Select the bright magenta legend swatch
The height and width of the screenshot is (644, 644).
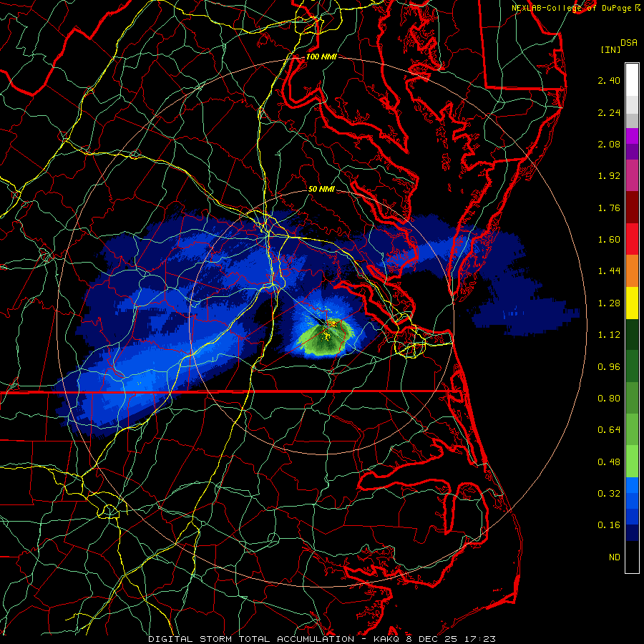pos(632,135)
